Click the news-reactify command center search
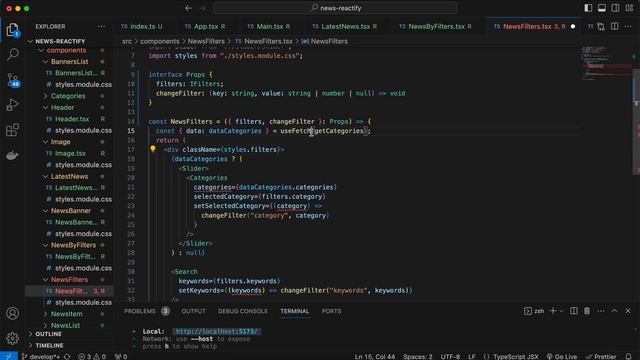This screenshot has height=360, width=640. tap(336, 8)
